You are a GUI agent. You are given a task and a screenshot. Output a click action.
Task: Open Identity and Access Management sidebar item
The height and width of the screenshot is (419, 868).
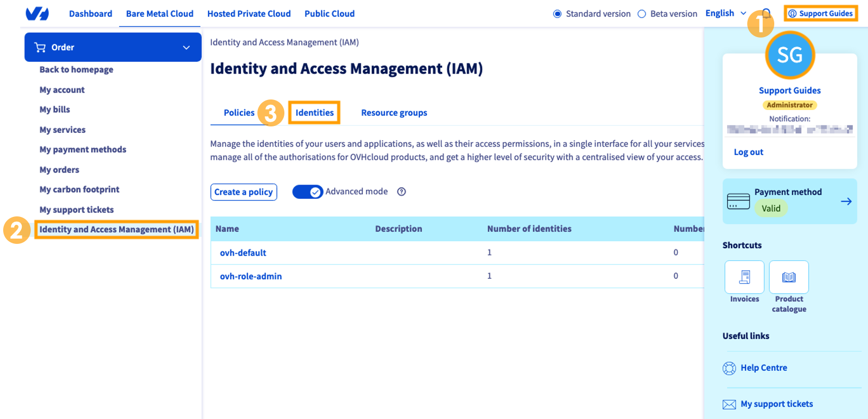[117, 230]
